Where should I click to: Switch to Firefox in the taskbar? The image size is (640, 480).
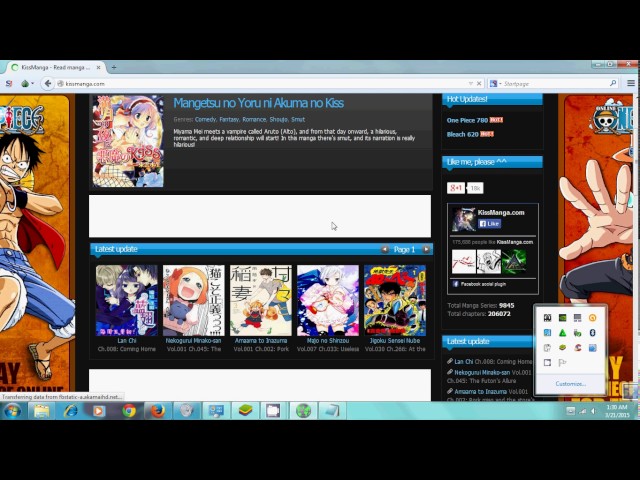[x=158, y=411]
